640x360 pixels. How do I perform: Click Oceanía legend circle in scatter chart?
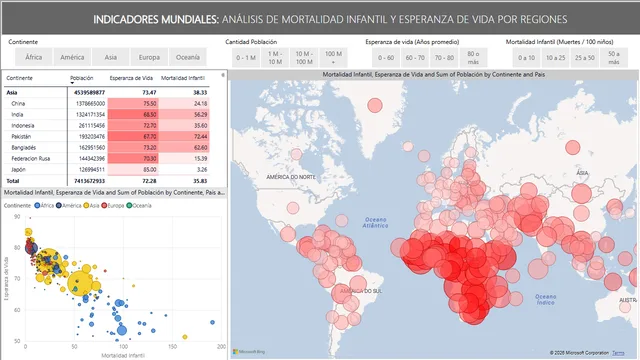(129, 205)
